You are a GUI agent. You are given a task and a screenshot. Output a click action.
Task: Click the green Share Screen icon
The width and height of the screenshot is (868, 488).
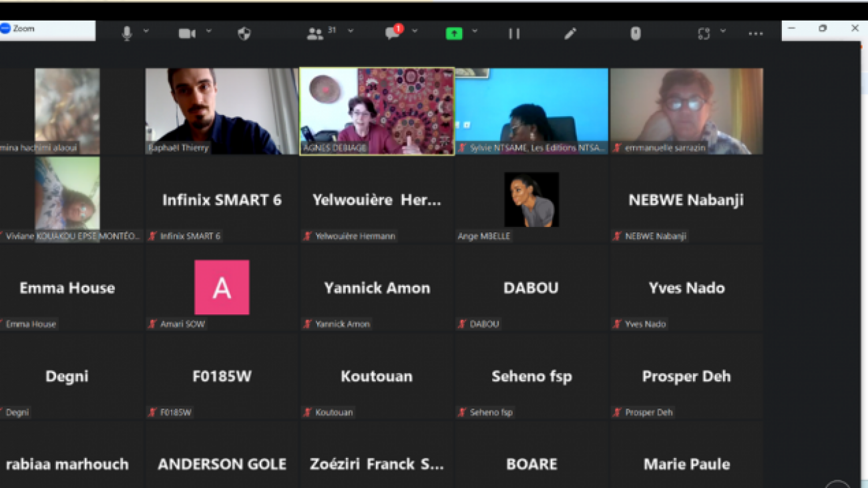click(453, 33)
